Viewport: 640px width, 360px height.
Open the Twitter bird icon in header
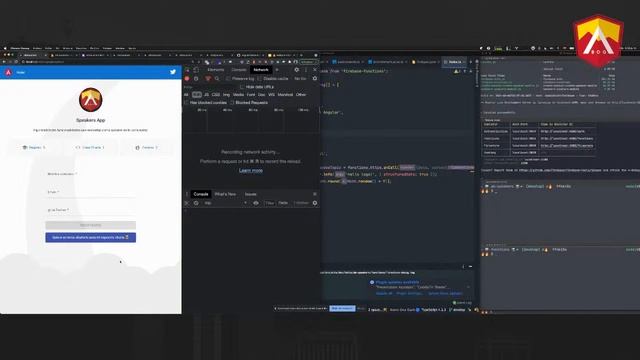click(173, 72)
